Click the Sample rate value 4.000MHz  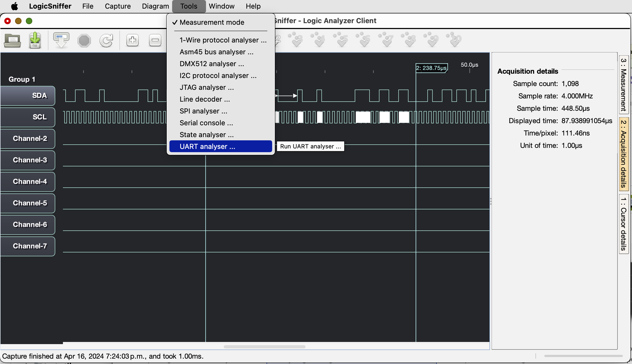click(577, 96)
